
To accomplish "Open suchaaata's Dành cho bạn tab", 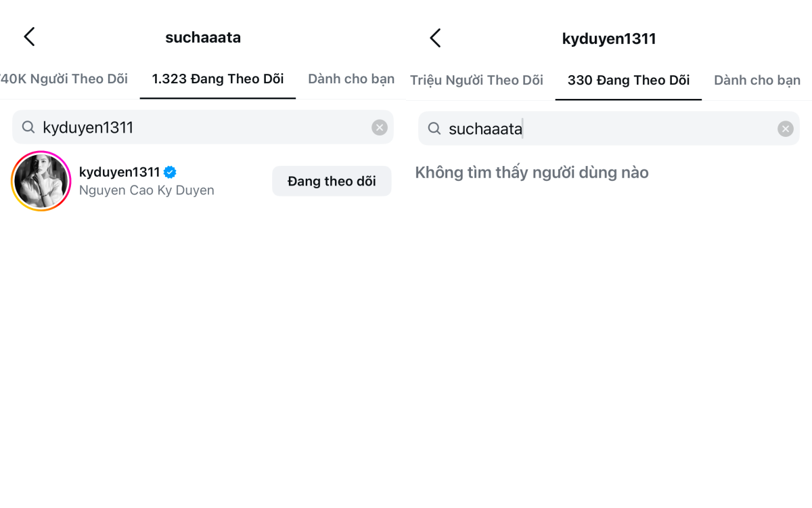I will click(351, 79).
